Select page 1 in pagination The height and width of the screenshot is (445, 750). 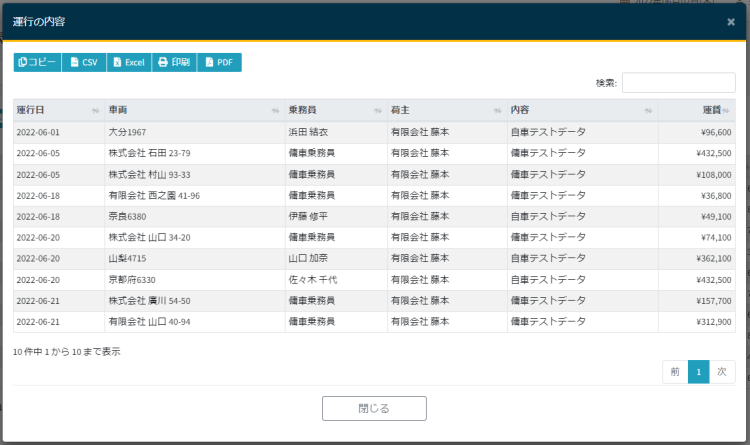pyautogui.click(x=698, y=371)
